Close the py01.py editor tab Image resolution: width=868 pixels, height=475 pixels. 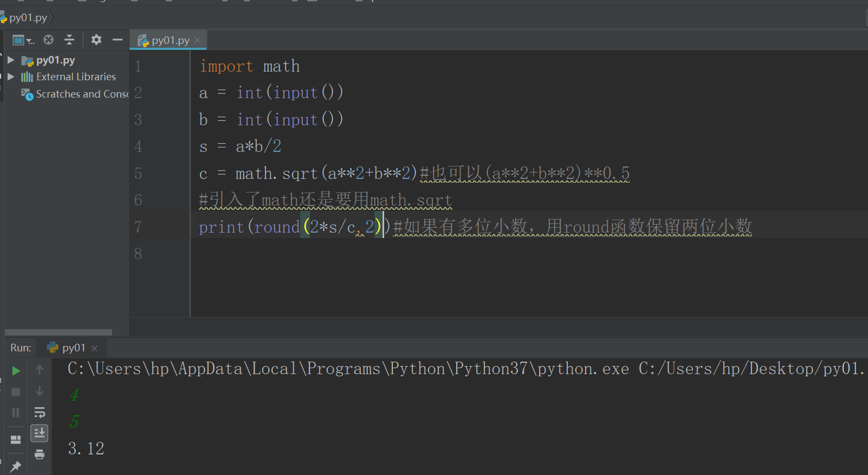coord(198,40)
